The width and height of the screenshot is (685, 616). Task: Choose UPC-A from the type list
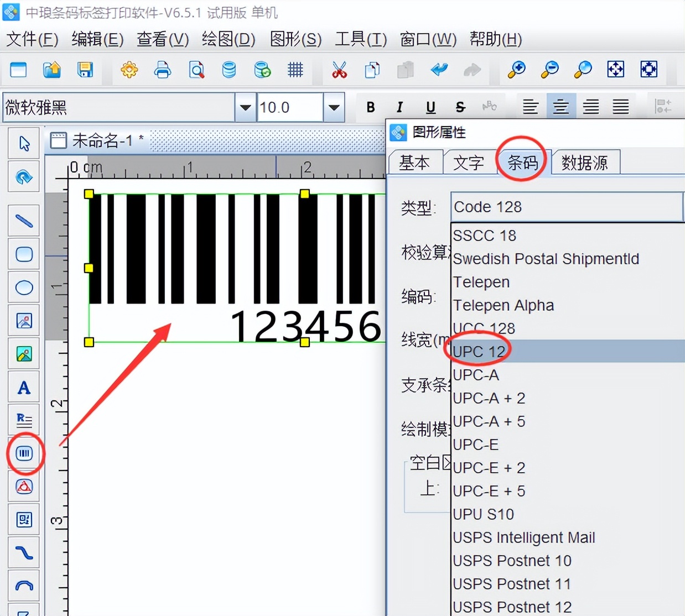[x=568, y=375]
